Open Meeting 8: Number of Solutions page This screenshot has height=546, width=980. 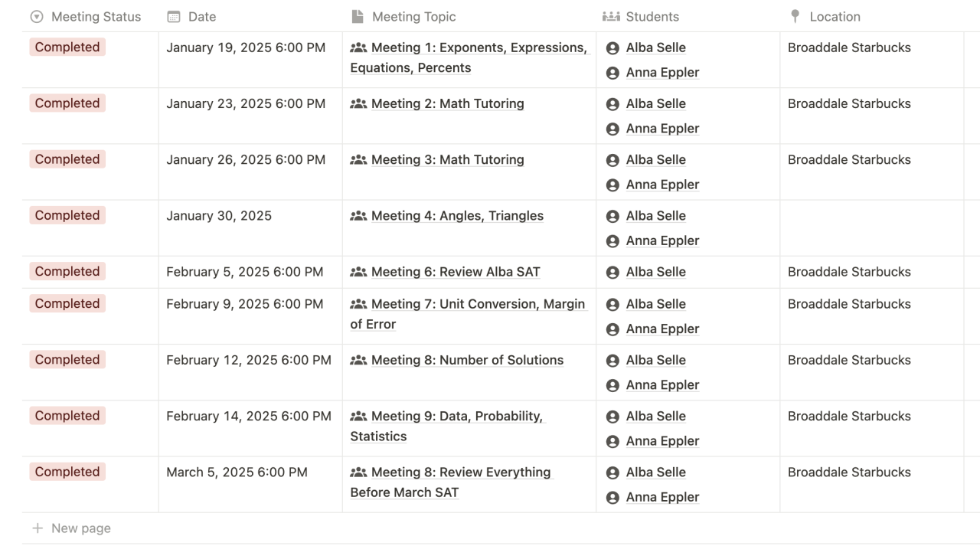[467, 360]
